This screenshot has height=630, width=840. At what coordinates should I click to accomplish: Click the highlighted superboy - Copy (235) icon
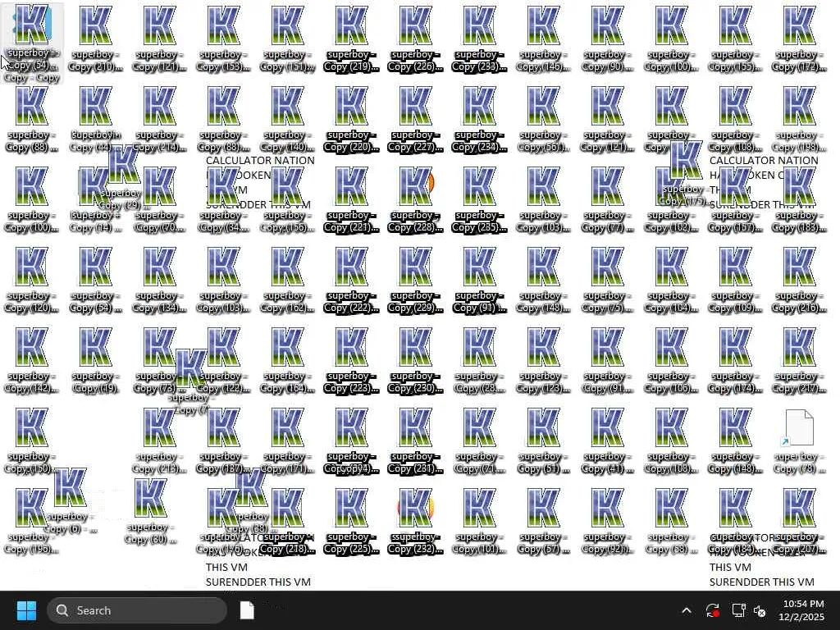click(479, 199)
